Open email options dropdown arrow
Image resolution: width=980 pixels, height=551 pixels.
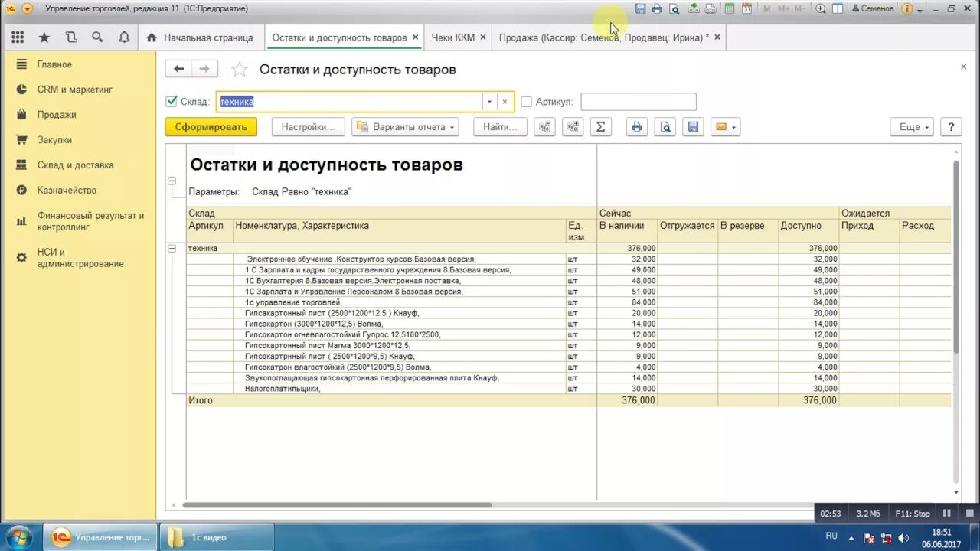point(734,127)
